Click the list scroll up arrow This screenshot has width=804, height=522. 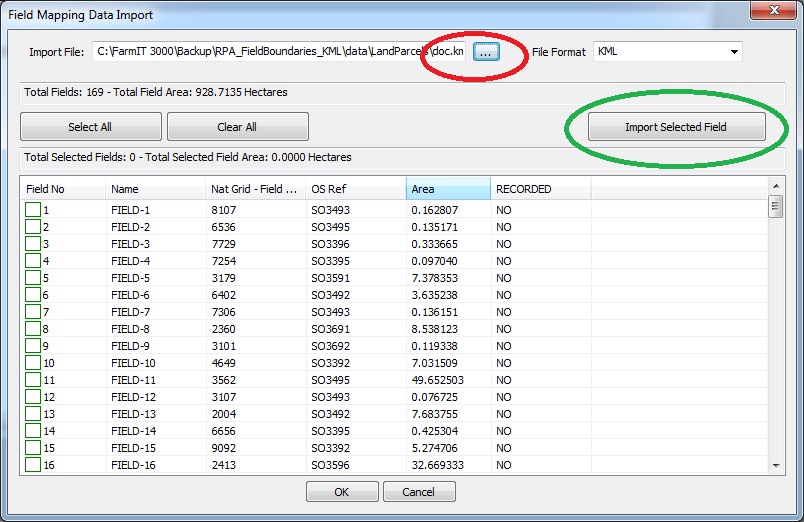(x=776, y=186)
